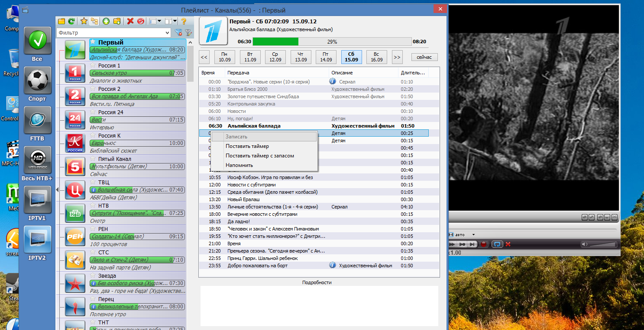Screen dimensions: 644x330
Task: Clear the filter with funnel-minus icon
Action: click(x=178, y=32)
